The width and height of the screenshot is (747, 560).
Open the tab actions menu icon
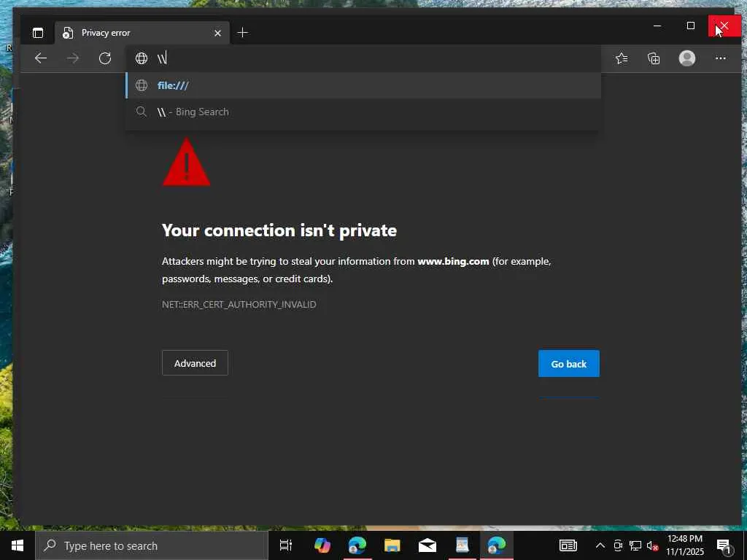(x=38, y=33)
